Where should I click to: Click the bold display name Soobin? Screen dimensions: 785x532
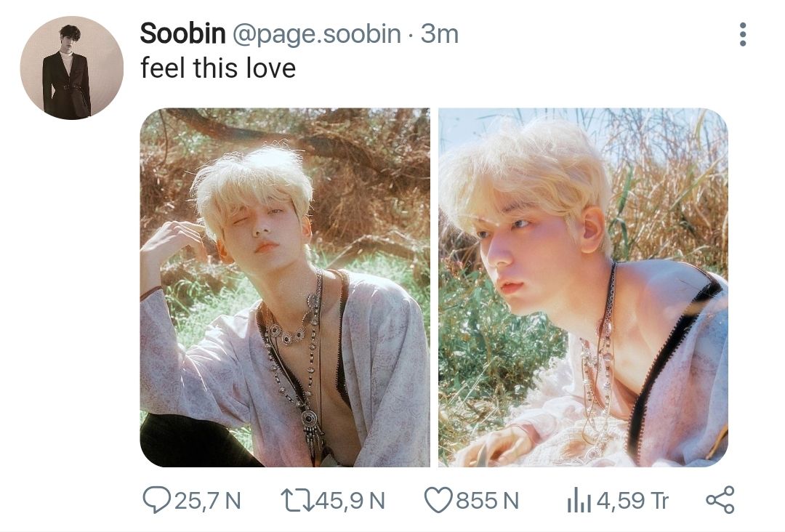click(x=182, y=33)
